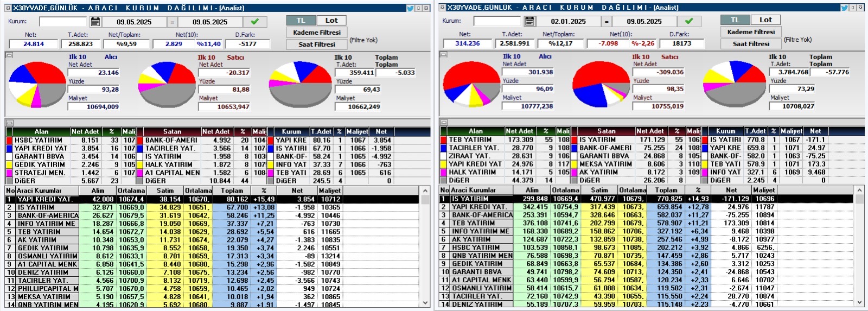Collapse the pie chart panel in the 02.01.2025 window
This screenshot has height=311, width=868.
pos(443,54)
